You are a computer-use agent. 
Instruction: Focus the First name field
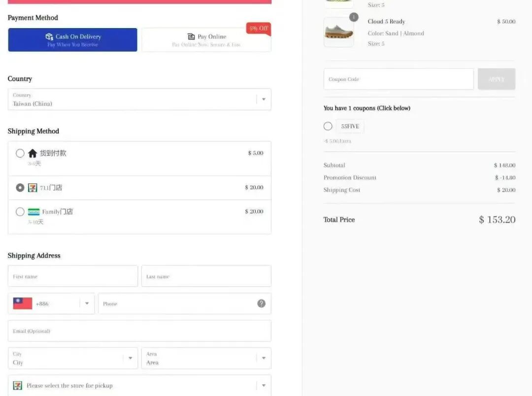(72, 276)
